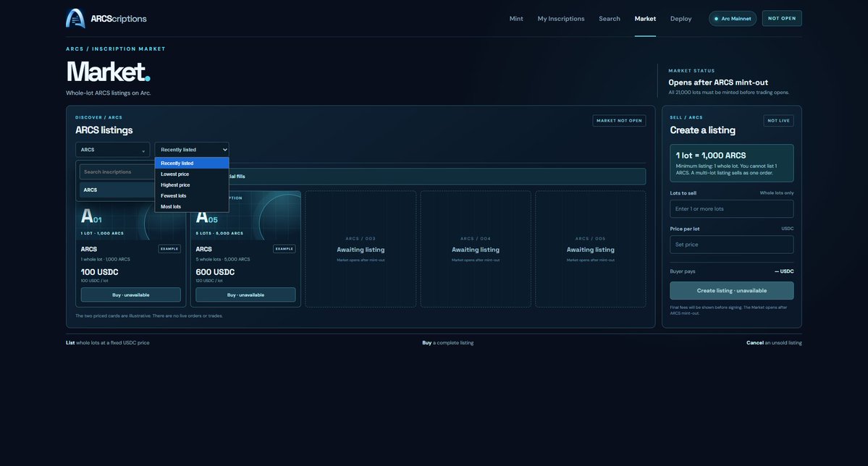
Task: Click the NOT LIVE badge in the sell panel
Action: 778,121
